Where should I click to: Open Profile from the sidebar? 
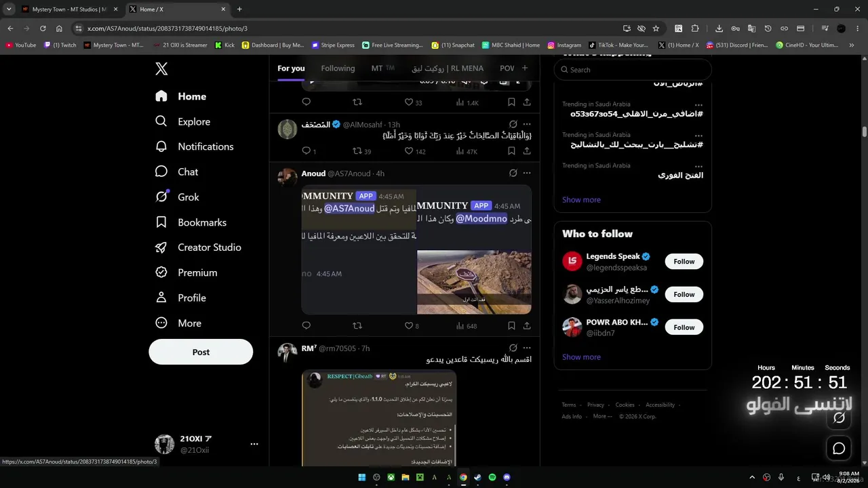point(180,298)
